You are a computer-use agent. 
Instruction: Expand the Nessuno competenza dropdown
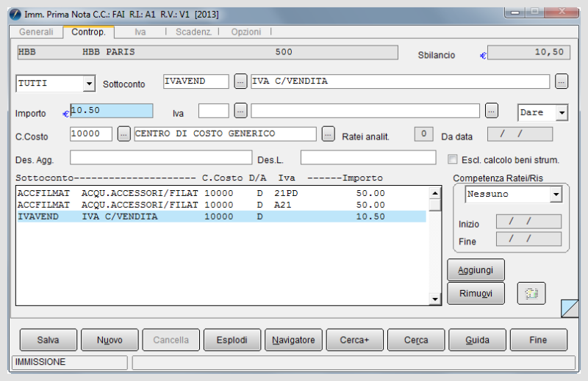(x=556, y=194)
